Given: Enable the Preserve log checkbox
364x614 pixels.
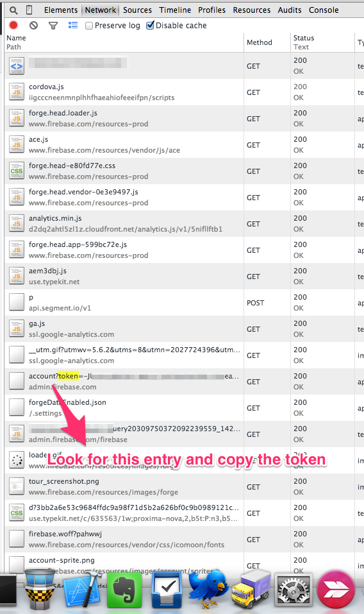Looking at the screenshot, I should pos(89,26).
